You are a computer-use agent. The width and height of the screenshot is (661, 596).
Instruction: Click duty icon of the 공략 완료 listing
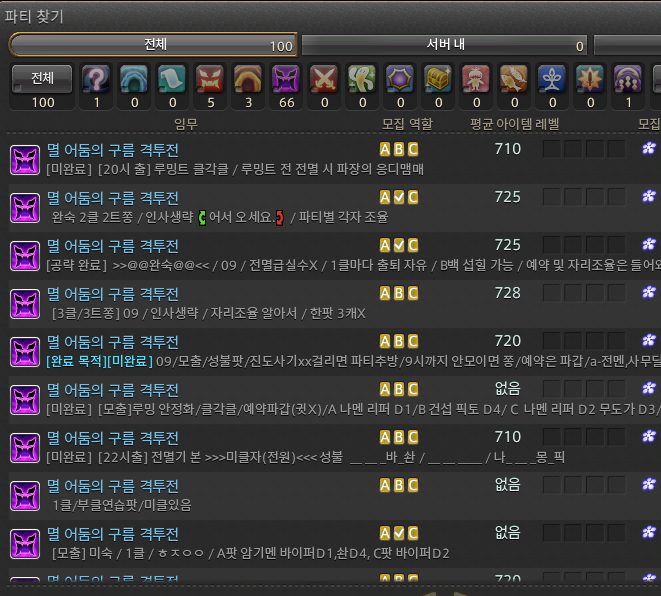(x=25, y=256)
